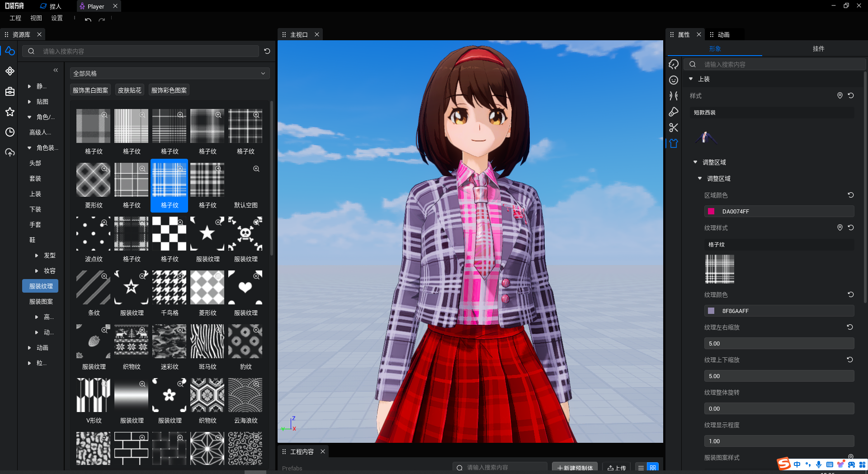Viewport: 868px width, 474px height.
Task: Zoom preview of the 千鸟格 texture
Action: pos(180,276)
